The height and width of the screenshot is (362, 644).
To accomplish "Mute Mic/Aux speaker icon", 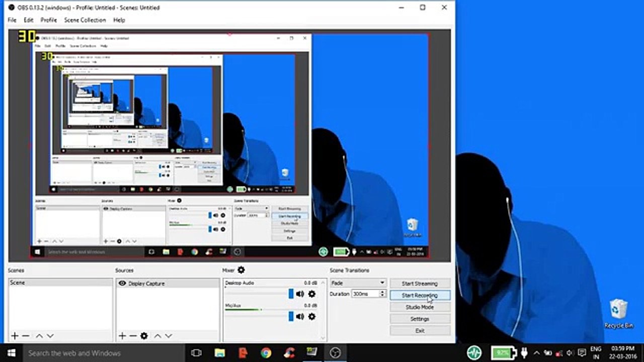I will [x=300, y=316].
